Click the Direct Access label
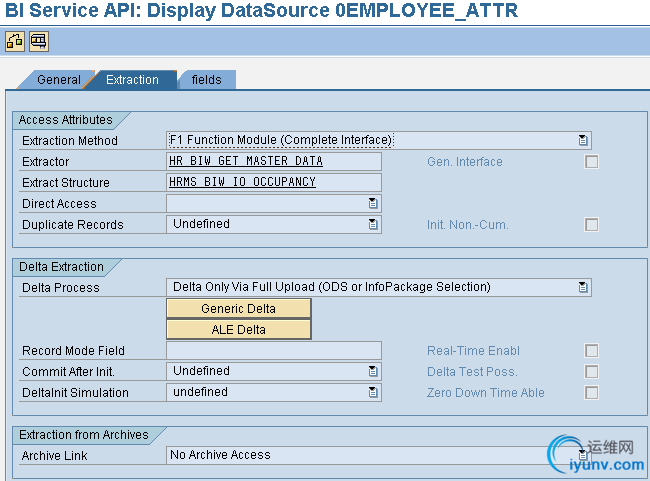 59,204
